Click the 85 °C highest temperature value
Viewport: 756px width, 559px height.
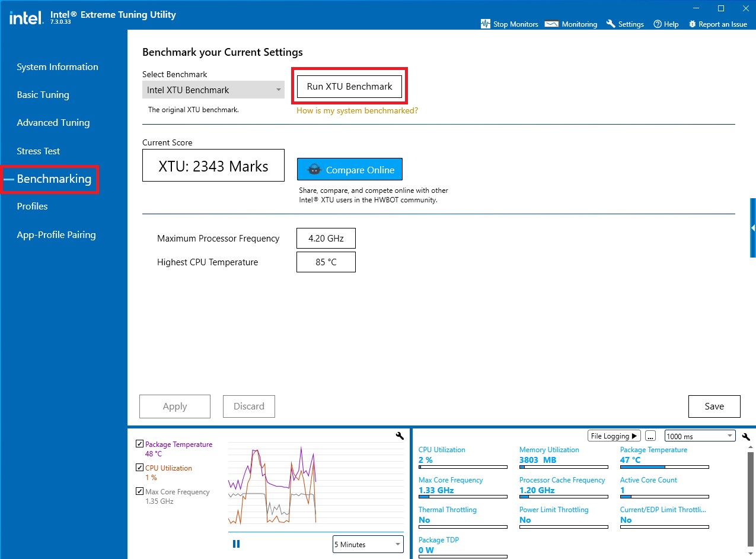coord(326,262)
